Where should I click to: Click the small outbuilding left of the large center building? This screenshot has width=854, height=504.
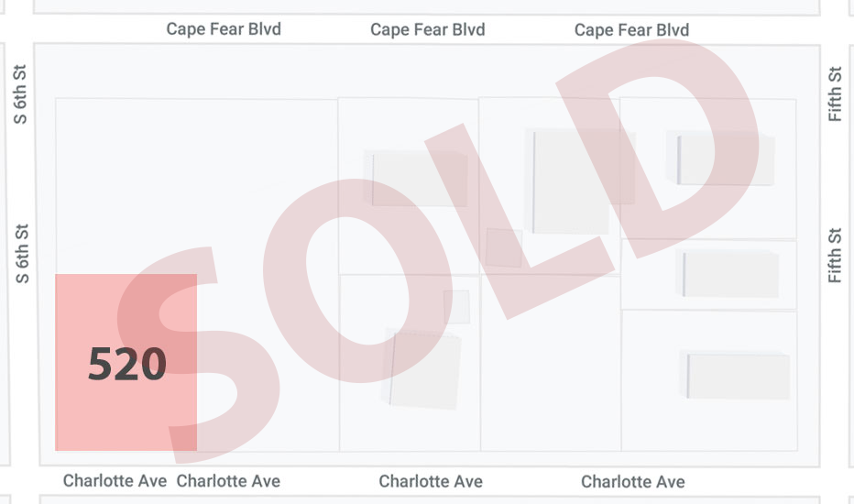click(x=503, y=247)
